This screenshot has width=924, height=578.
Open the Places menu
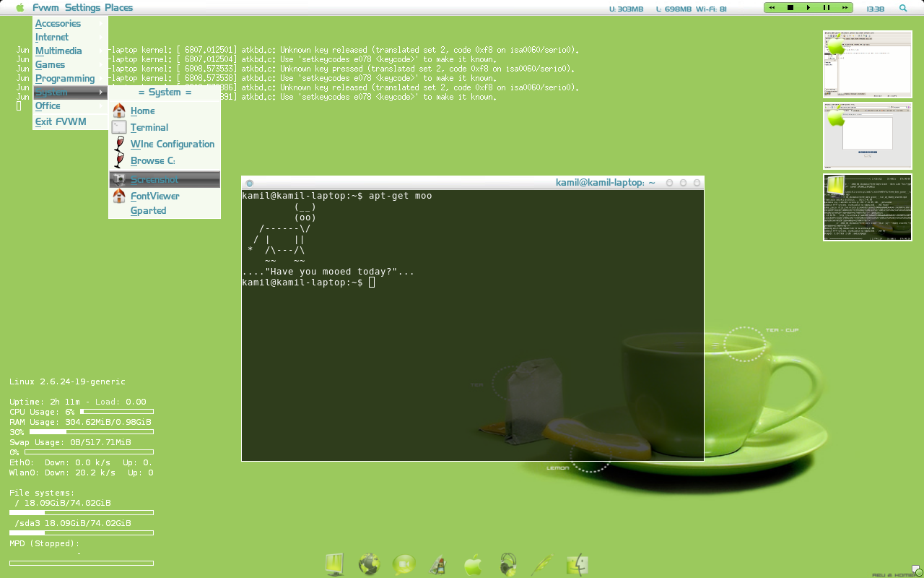click(x=118, y=8)
